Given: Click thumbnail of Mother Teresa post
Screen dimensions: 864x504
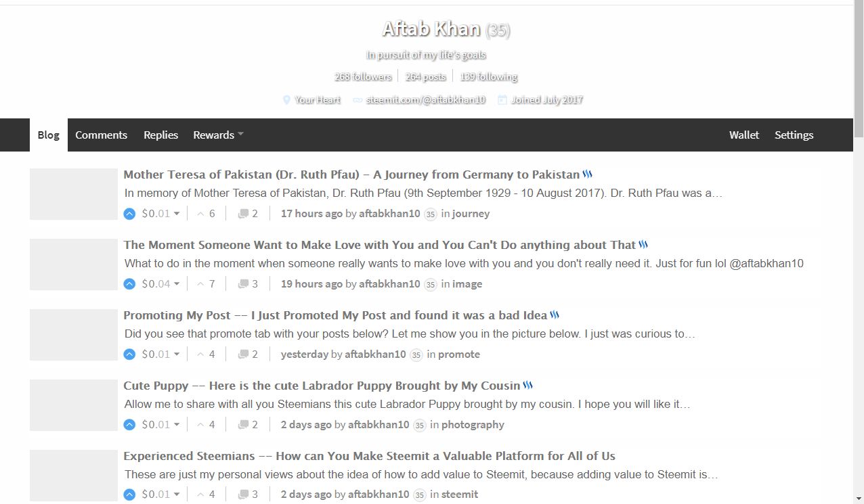Looking at the screenshot, I should click(x=74, y=194).
